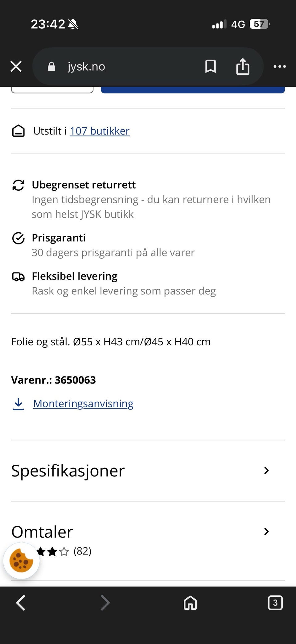The width and height of the screenshot is (296, 644).
Task: Tap the Omtaler heading
Action: coord(42,532)
